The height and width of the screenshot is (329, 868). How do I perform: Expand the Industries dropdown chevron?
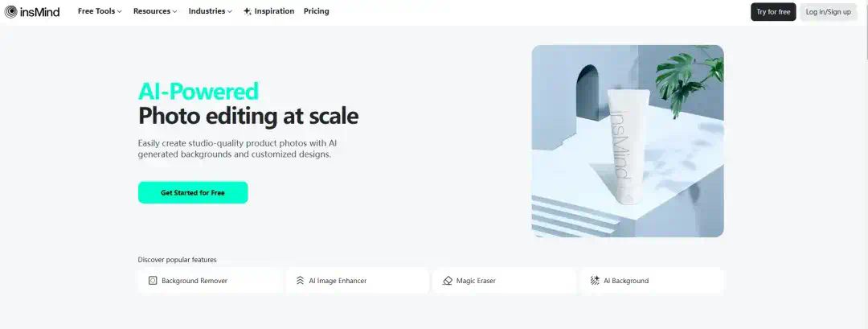230,11
